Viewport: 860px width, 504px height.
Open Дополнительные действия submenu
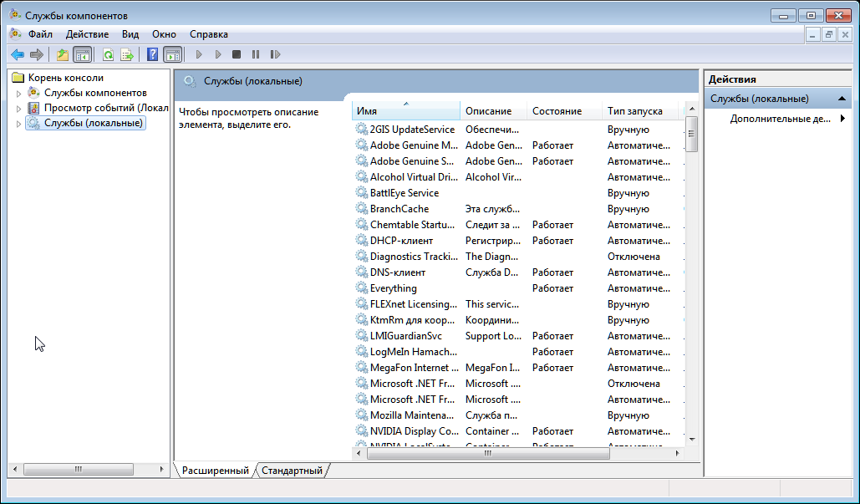pyautogui.click(x=780, y=119)
